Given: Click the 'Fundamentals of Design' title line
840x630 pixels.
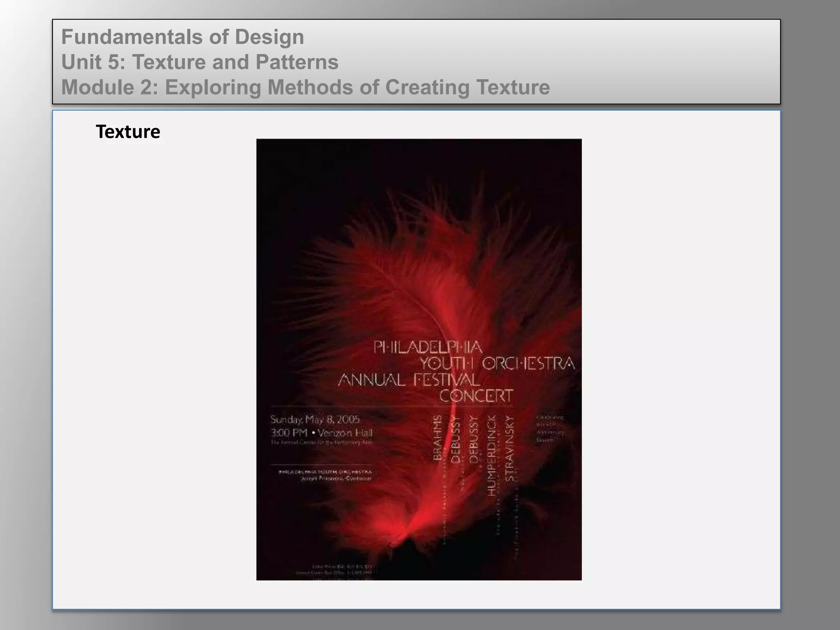Looking at the screenshot, I should coord(183,37).
